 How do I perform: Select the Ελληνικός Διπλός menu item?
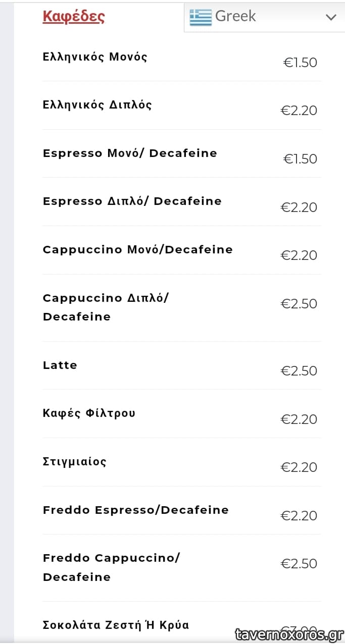click(97, 105)
